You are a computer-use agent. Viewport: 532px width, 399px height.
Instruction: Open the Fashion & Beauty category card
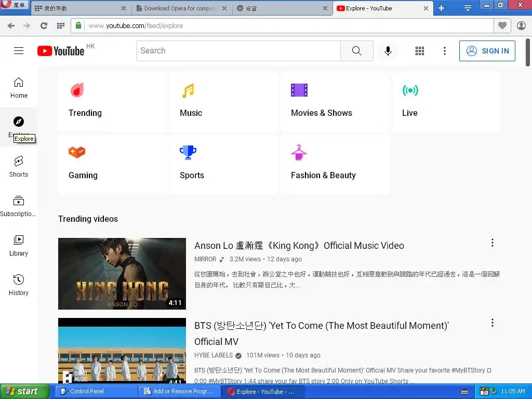tap(335, 164)
